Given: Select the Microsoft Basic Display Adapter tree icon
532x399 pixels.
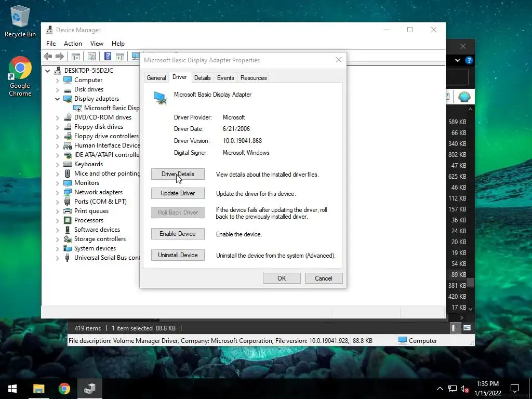Looking at the screenshot, I should [77, 108].
